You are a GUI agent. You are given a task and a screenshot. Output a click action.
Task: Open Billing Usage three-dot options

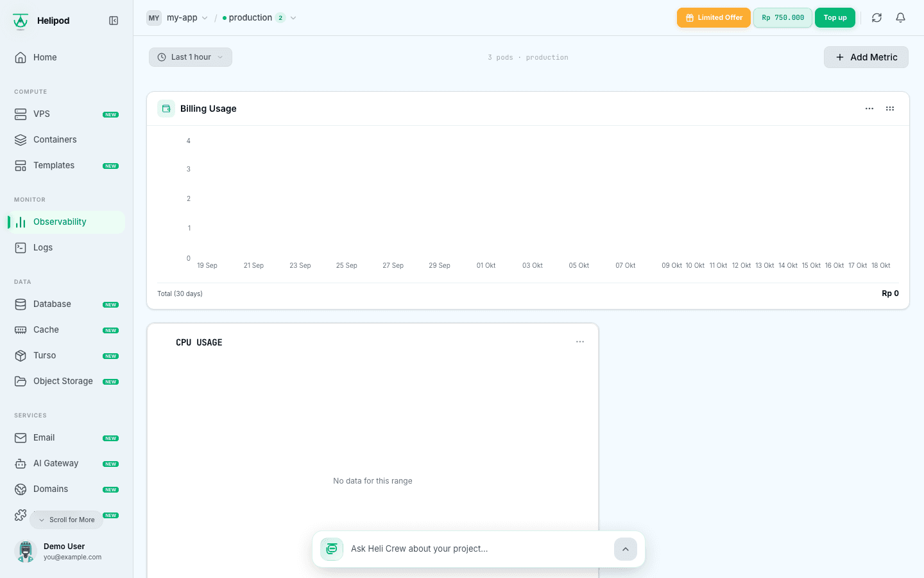[869, 109]
